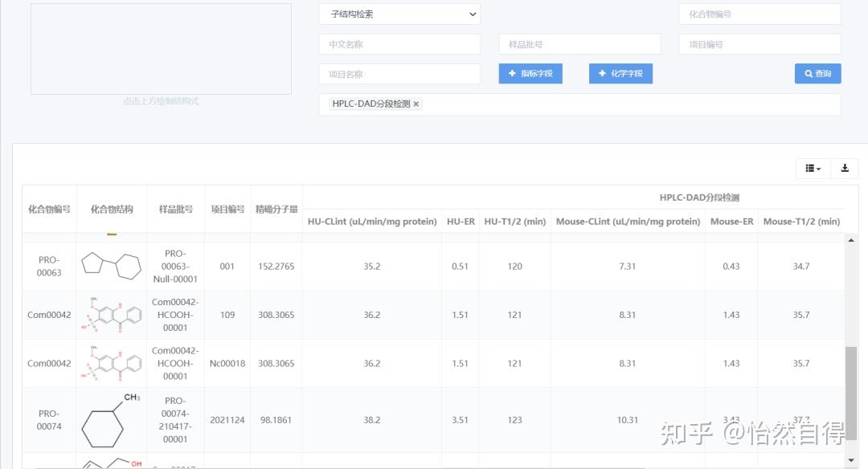Remove the HPLC-DAD分段检测 tag
The width and height of the screenshot is (868, 469).
416,104
